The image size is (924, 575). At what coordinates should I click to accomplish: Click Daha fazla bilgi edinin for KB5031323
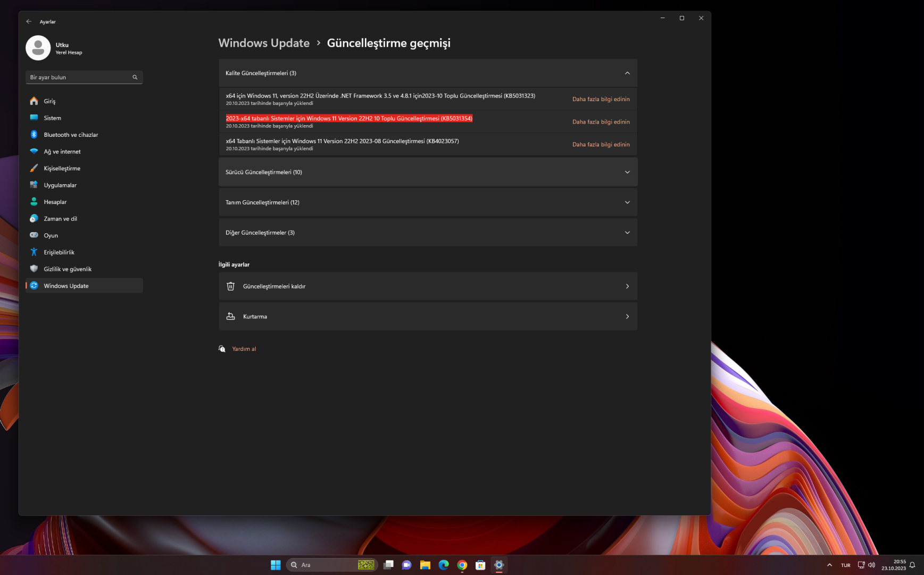(601, 99)
